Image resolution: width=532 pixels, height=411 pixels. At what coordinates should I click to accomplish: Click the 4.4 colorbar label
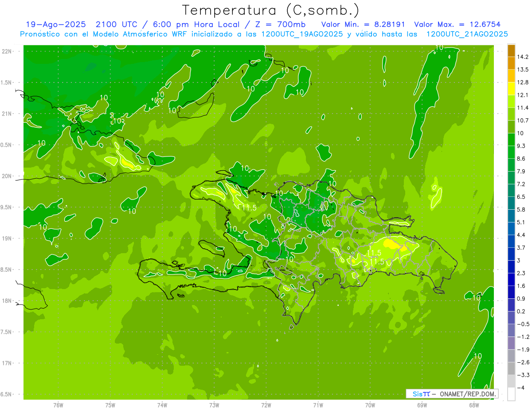pyautogui.click(x=521, y=235)
